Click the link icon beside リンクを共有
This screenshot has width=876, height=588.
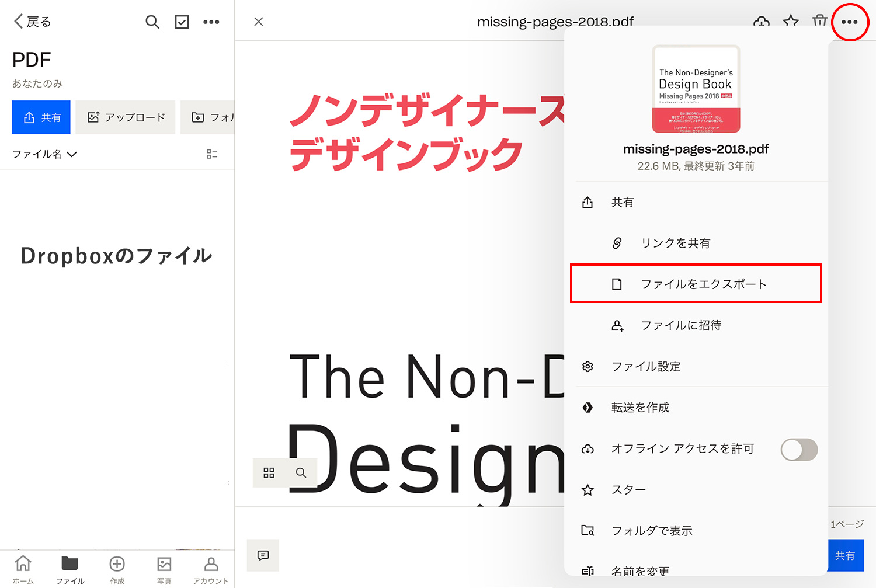point(617,243)
